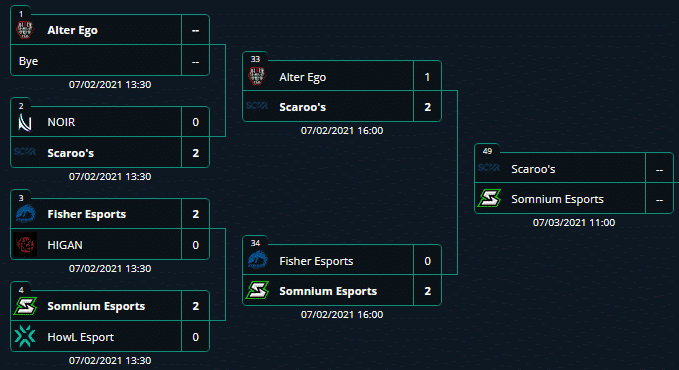Open the match 49 number label
This screenshot has width=679, height=370.
coord(487,151)
